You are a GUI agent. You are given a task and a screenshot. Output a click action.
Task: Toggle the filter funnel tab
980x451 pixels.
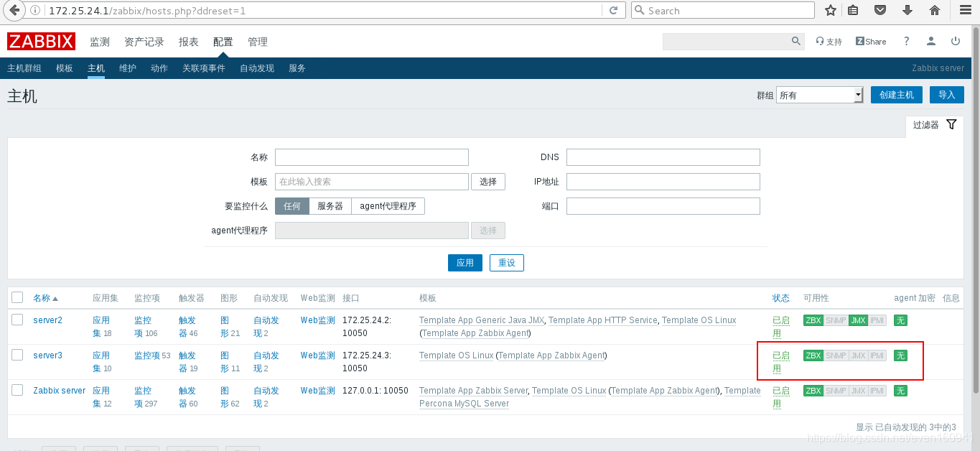point(934,125)
